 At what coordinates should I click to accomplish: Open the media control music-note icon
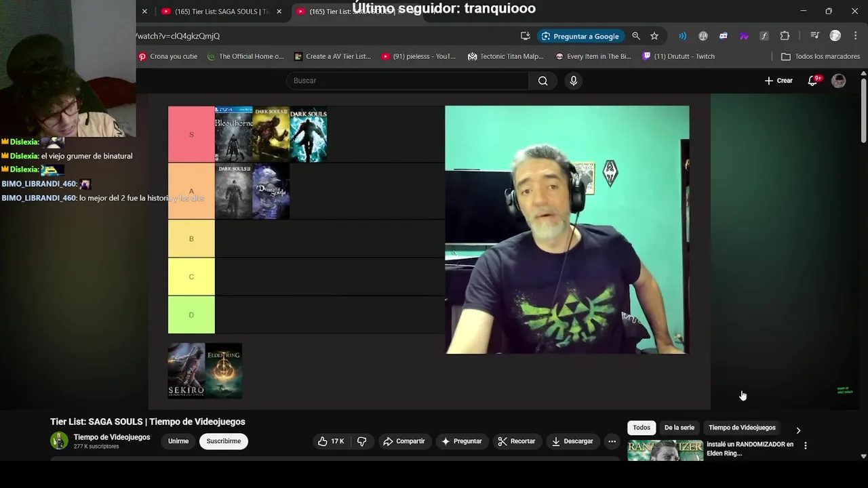pos(815,36)
